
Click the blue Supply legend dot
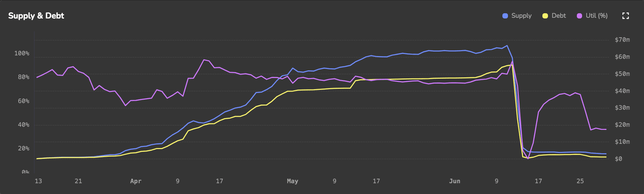point(505,16)
